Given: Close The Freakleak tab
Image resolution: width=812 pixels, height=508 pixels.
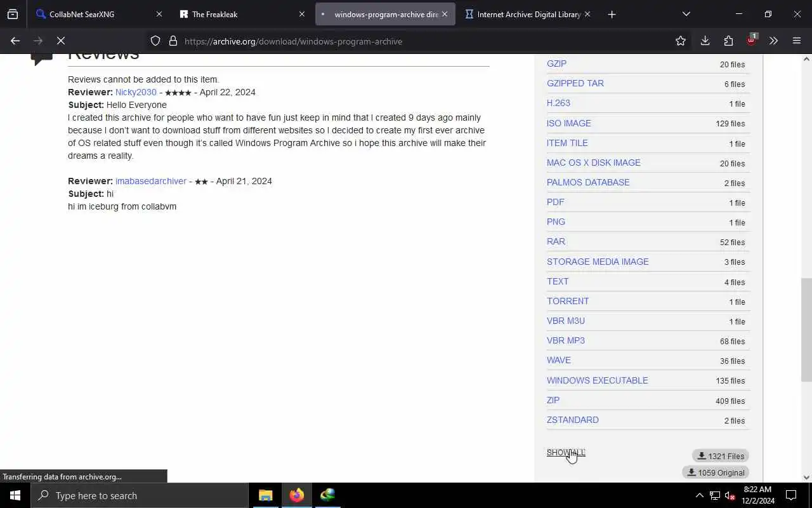Looking at the screenshot, I should (x=302, y=14).
